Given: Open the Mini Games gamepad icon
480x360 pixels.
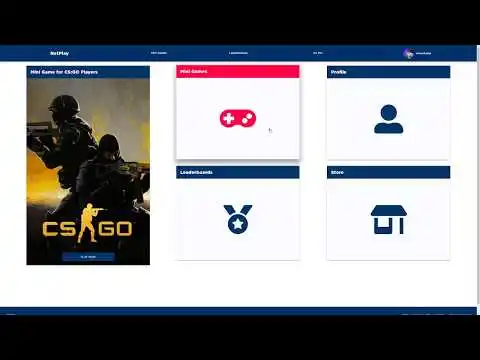Looking at the screenshot, I should tap(238, 118).
